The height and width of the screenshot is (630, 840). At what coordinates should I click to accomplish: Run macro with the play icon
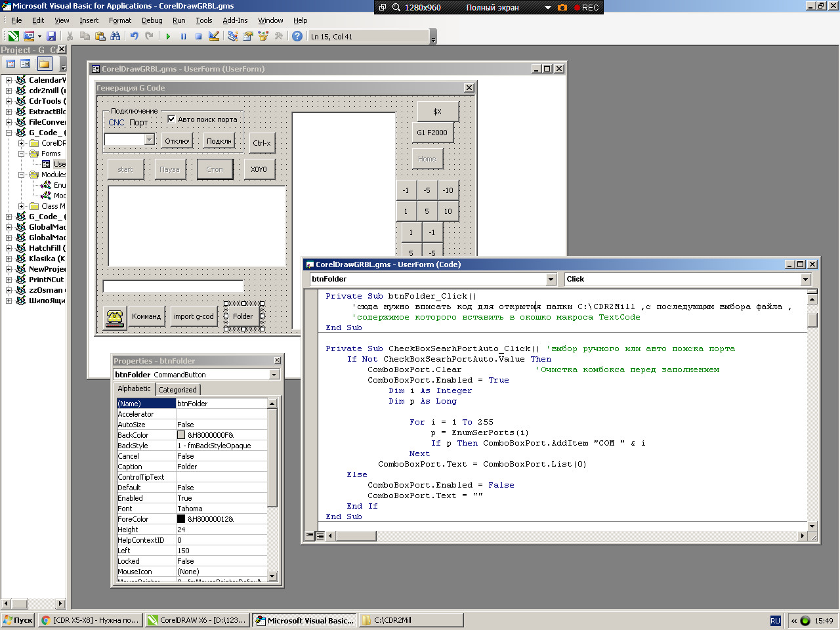click(x=168, y=37)
